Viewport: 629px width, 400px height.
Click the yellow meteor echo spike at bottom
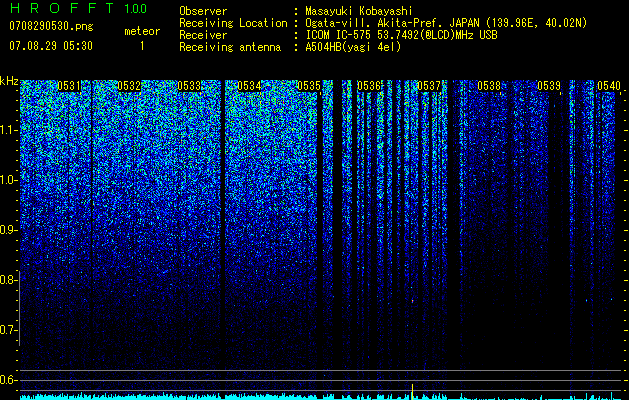[x=412, y=392]
